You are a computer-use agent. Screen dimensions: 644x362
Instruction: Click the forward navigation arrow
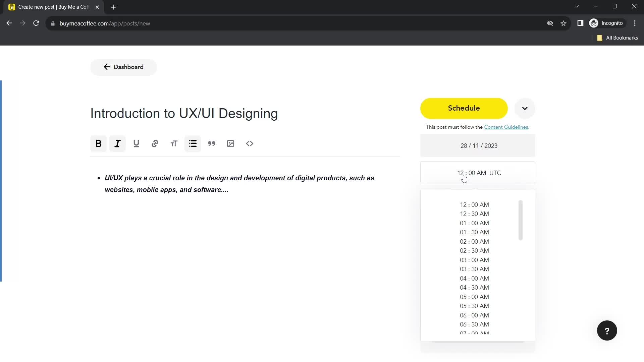(23, 23)
